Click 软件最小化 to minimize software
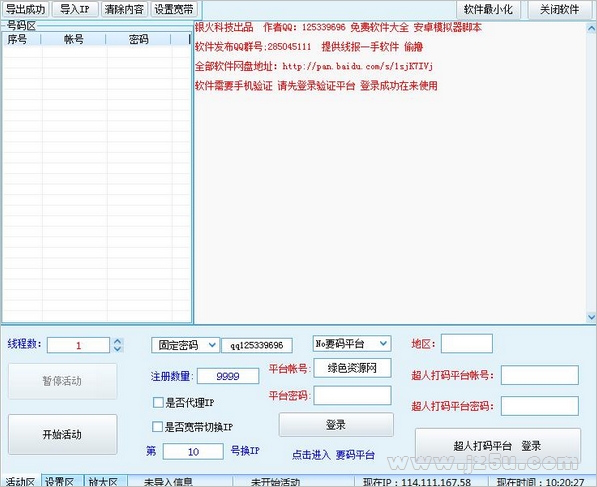 point(488,10)
